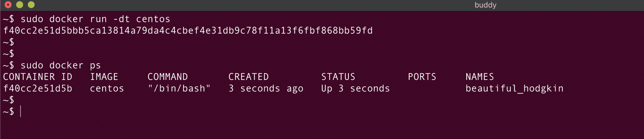
Task: Click the window title 'buddy'
Action: (x=485, y=5)
